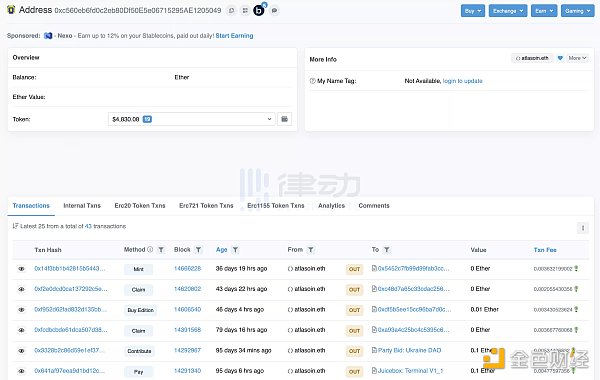Viewport: 600px width, 380px height.
Task: Click the '85 days 34 mins ago' age cell
Action: (243, 350)
